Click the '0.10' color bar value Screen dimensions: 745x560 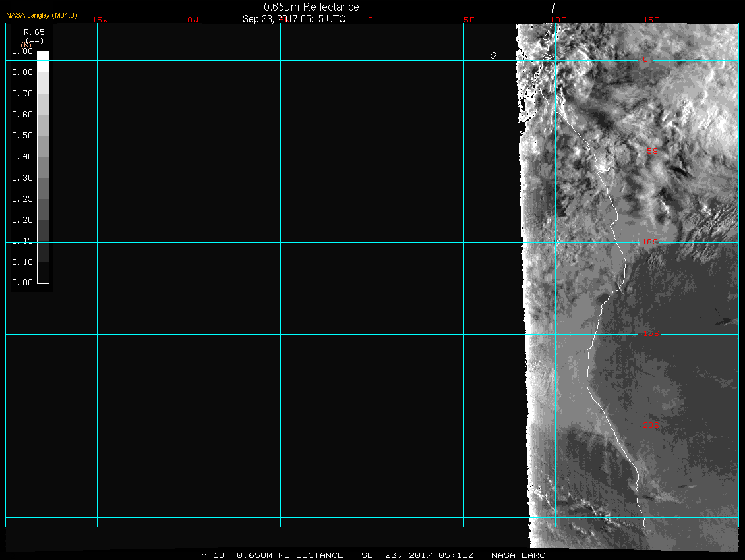pos(22,262)
